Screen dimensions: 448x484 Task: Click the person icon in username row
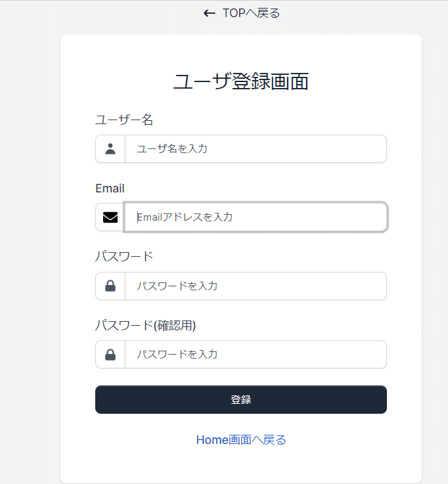click(110, 149)
